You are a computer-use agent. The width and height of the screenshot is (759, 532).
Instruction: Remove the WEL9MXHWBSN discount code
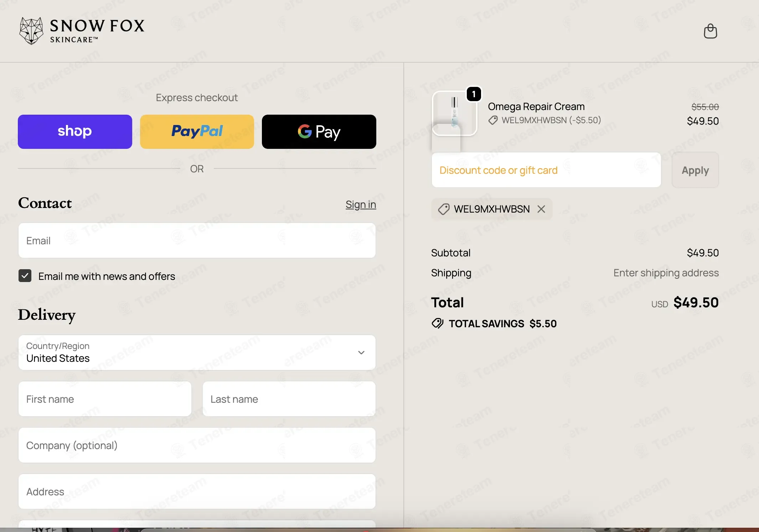pyautogui.click(x=541, y=209)
